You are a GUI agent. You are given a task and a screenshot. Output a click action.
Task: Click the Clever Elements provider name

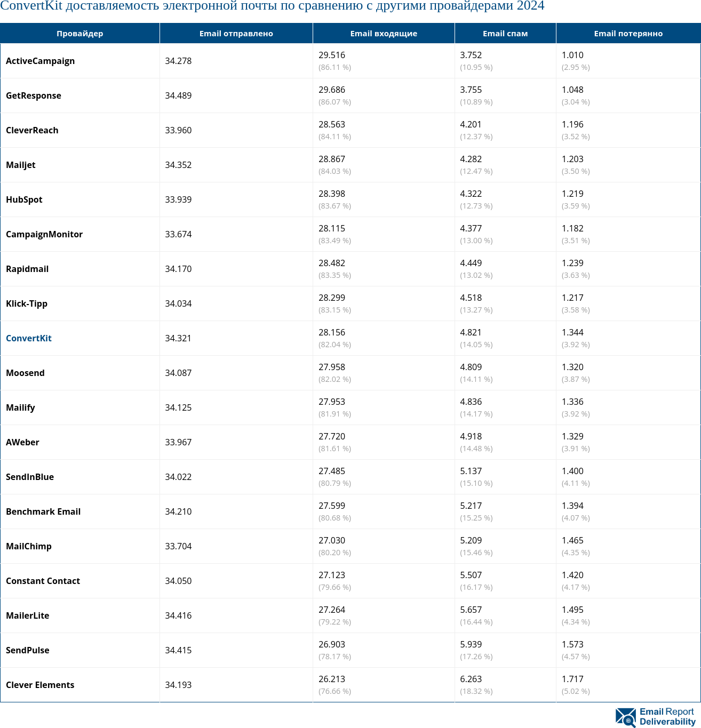(x=40, y=685)
